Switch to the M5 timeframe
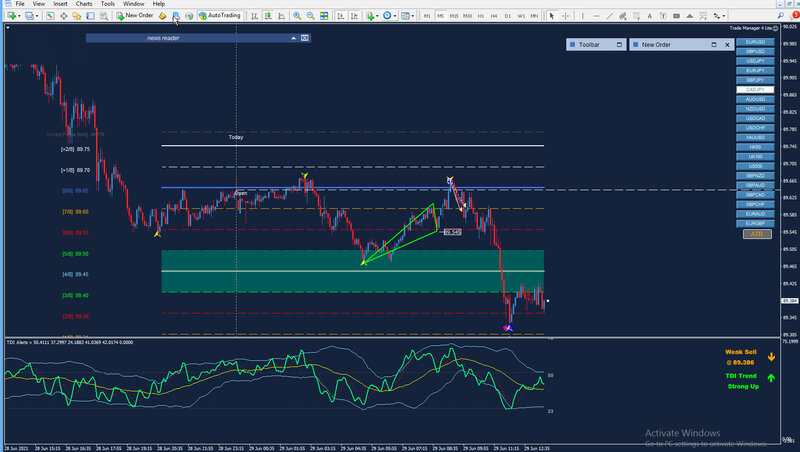Viewport: 800px width, 452px height. pos(442,16)
